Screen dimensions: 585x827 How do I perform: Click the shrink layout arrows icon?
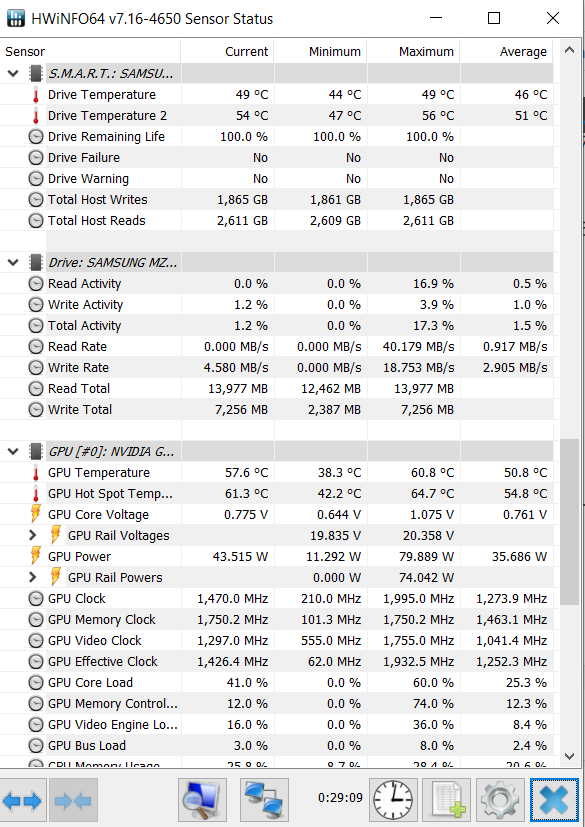pyautogui.click(x=73, y=801)
